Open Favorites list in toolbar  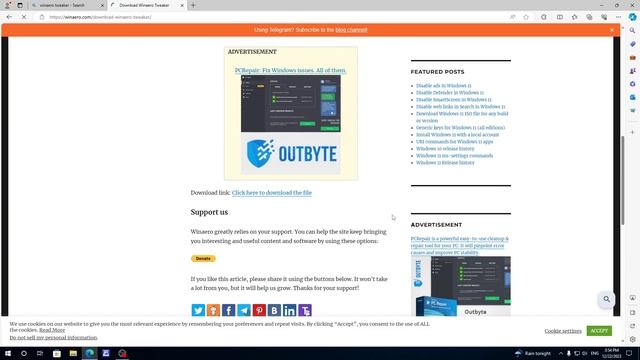[574, 17]
